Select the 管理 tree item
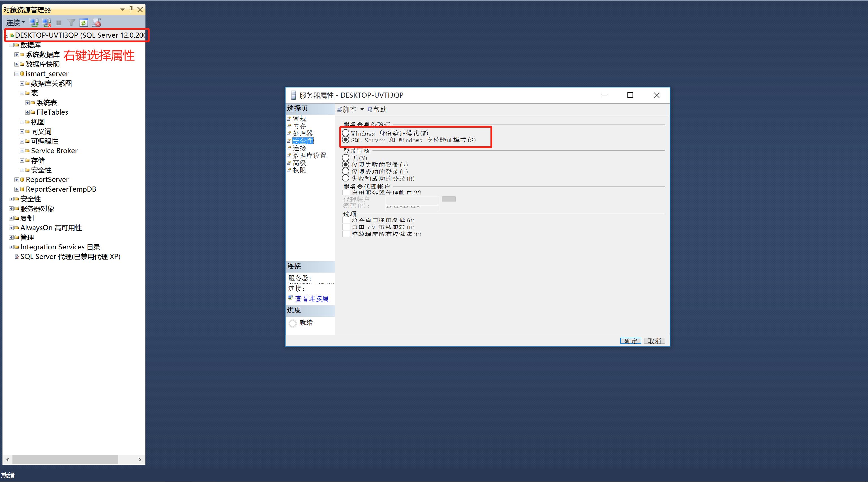Viewport: 868px width, 482px height. [x=27, y=237]
